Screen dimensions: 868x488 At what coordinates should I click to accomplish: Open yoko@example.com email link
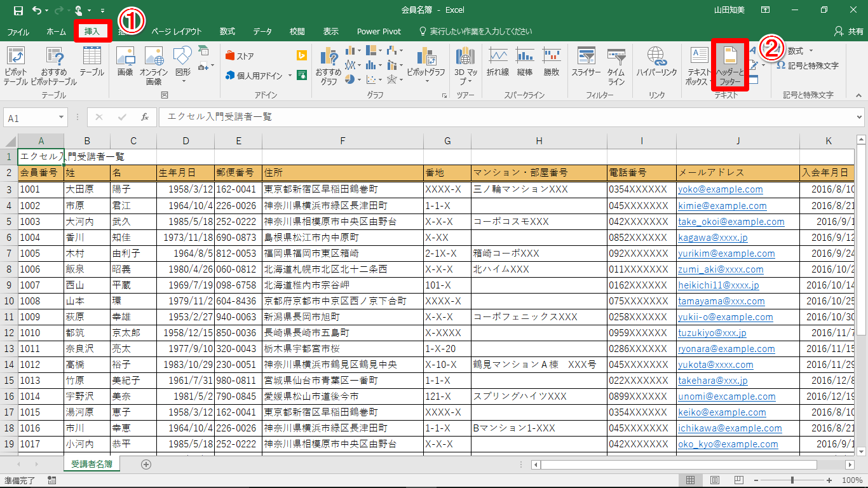pos(720,189)
